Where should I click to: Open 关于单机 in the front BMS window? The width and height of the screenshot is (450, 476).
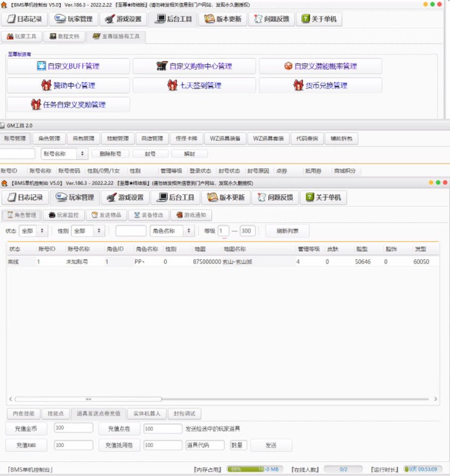pyautogui.click(x=323, y=197)
